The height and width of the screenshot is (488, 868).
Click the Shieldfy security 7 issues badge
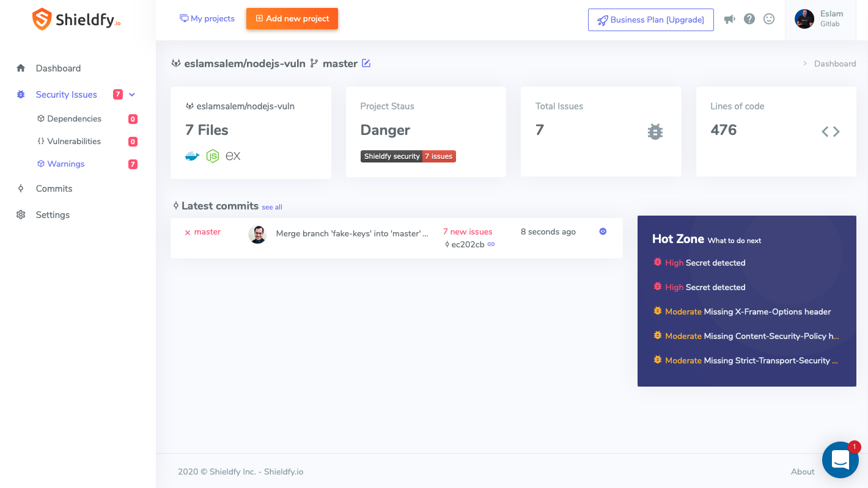(x=408, y=156)
